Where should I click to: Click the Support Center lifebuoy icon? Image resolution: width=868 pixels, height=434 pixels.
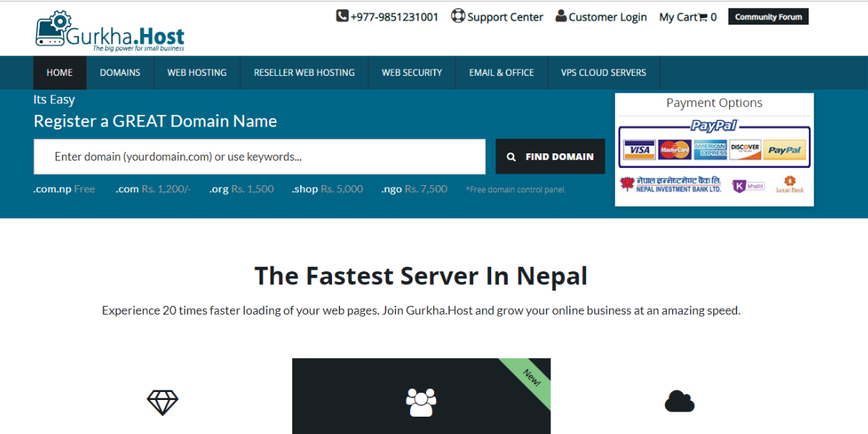point(458,16)
